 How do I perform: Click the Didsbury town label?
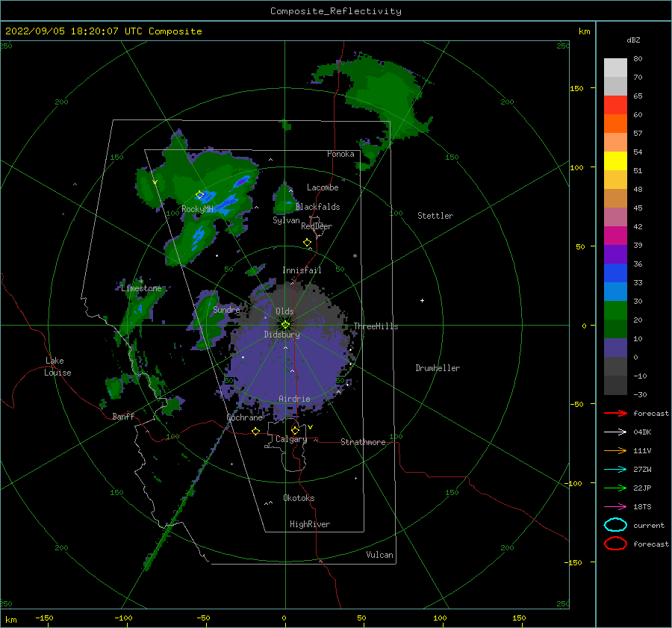[281, 335]
